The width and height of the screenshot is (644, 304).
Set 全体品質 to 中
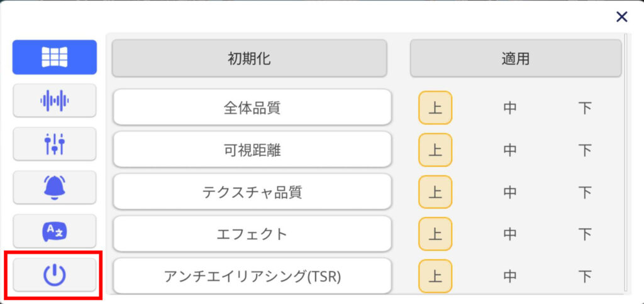pos(509,108)
